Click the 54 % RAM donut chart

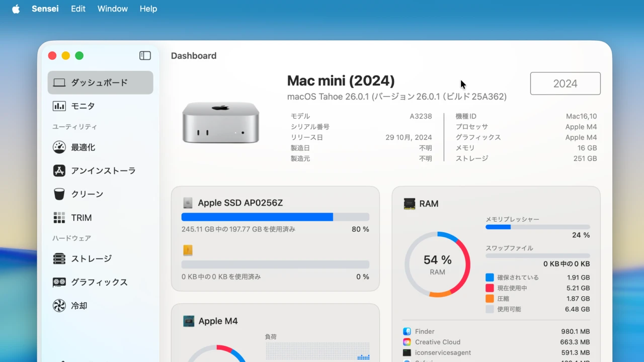(x=437, y=264)
